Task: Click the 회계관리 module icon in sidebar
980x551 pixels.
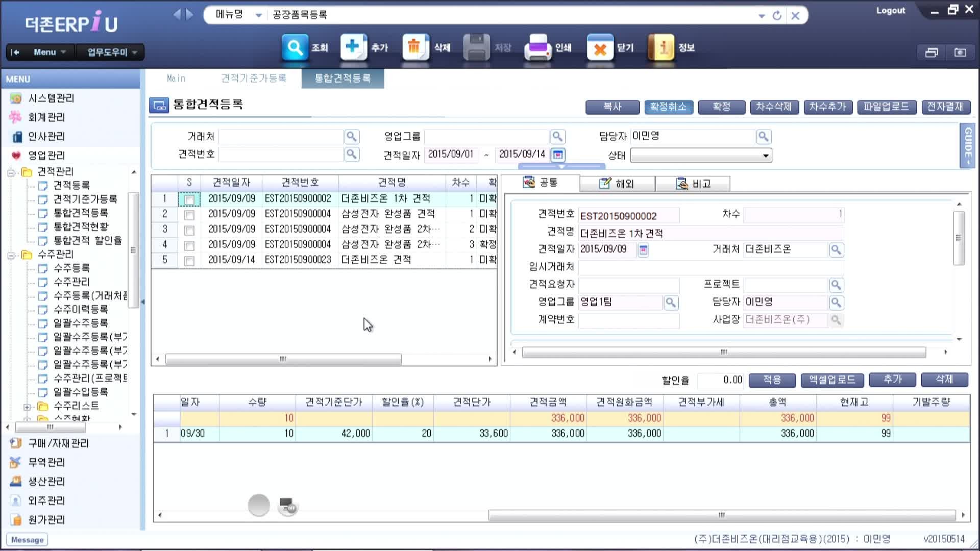Action: (x=16, y=117)
